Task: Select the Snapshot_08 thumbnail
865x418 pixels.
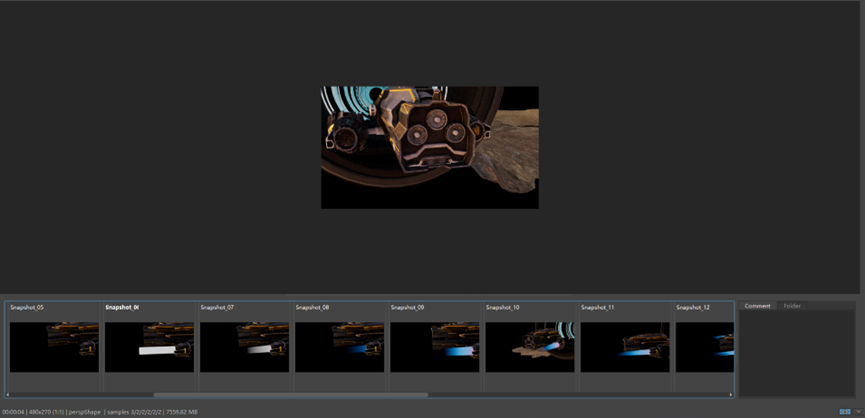Action: tap(340, 347)
